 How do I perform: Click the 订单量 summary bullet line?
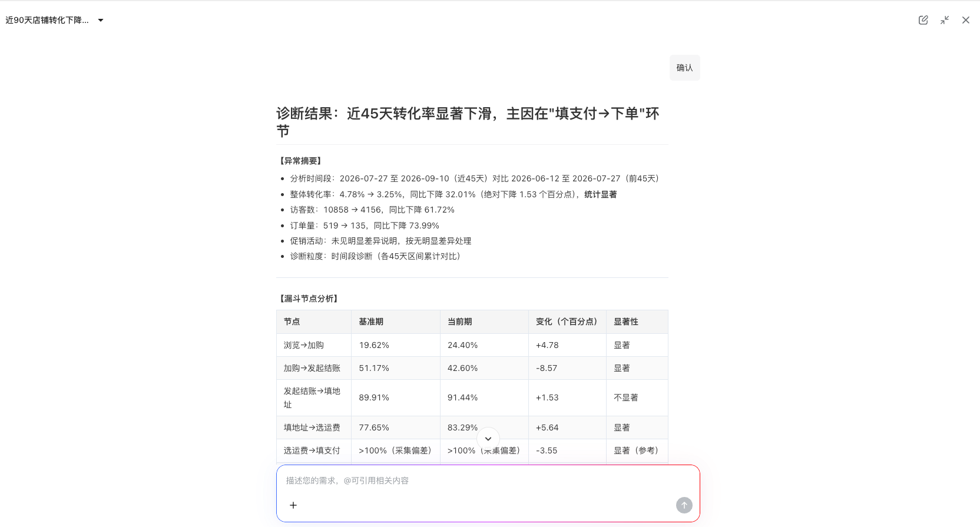tap(365, 226)
